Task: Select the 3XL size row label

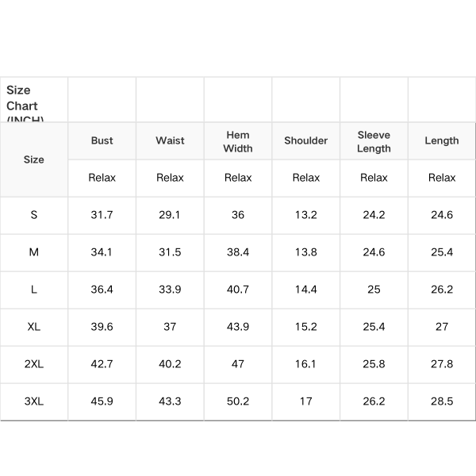Action: (x=34, y=401)
